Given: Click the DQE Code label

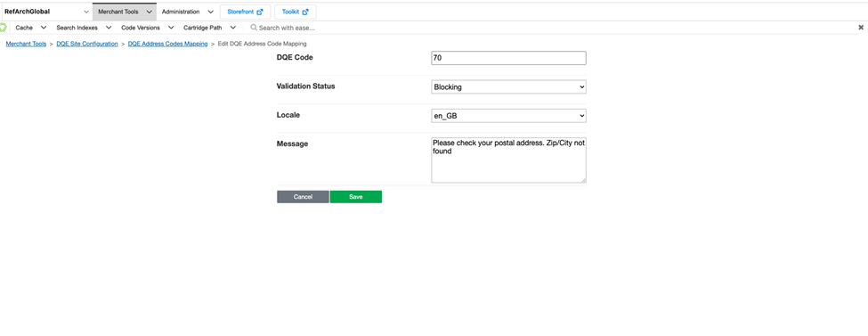Looking at the screenshot, I should point(295,57).
